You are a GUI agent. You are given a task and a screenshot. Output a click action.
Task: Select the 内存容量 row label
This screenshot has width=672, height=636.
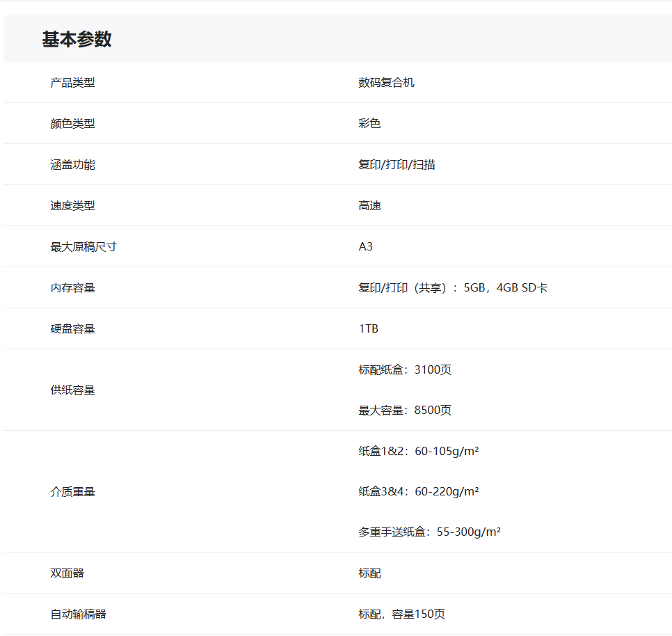click(x=72, y=288)
